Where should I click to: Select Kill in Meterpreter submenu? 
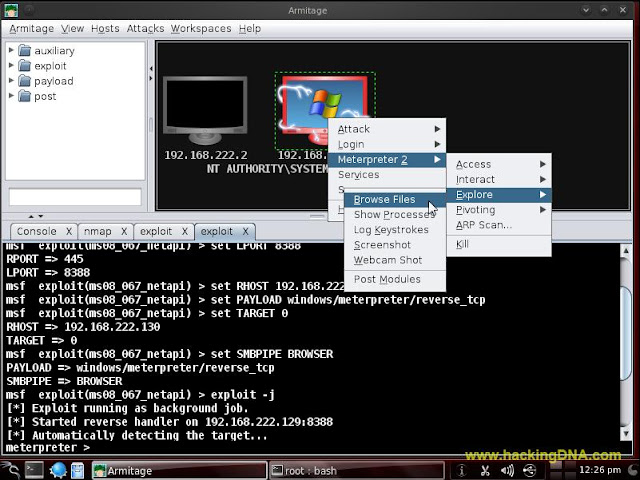499,244
